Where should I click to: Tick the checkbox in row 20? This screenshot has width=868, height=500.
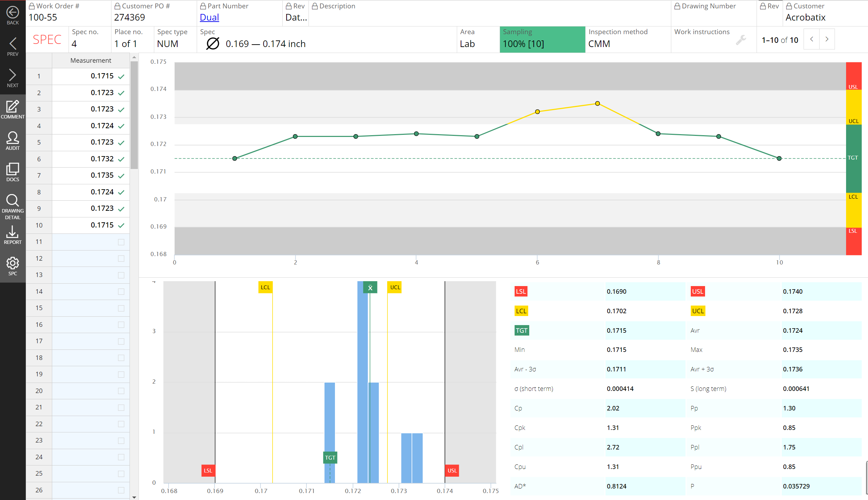pyautogui.click(x=121, y=391)
